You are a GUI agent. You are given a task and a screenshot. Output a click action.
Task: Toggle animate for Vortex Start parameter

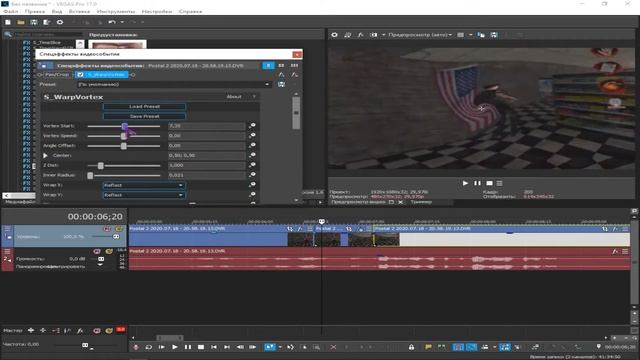pos(253,126)
